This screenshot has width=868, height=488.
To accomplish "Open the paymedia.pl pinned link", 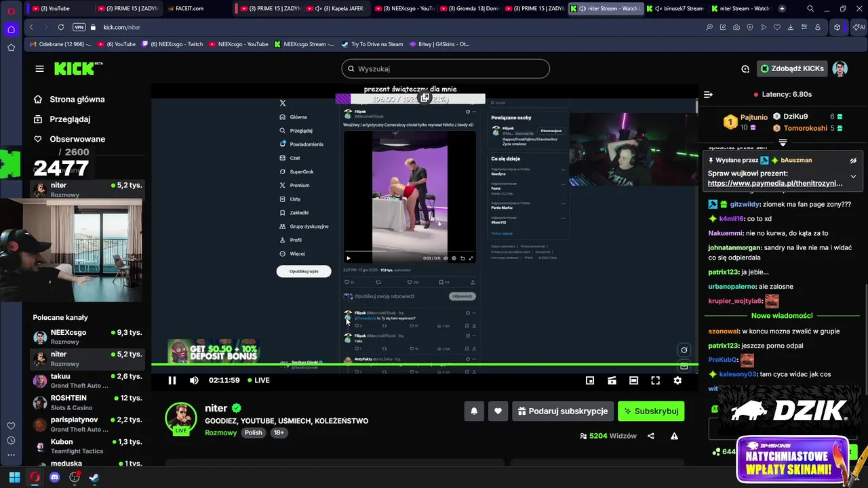I will [x=775, y=183].
